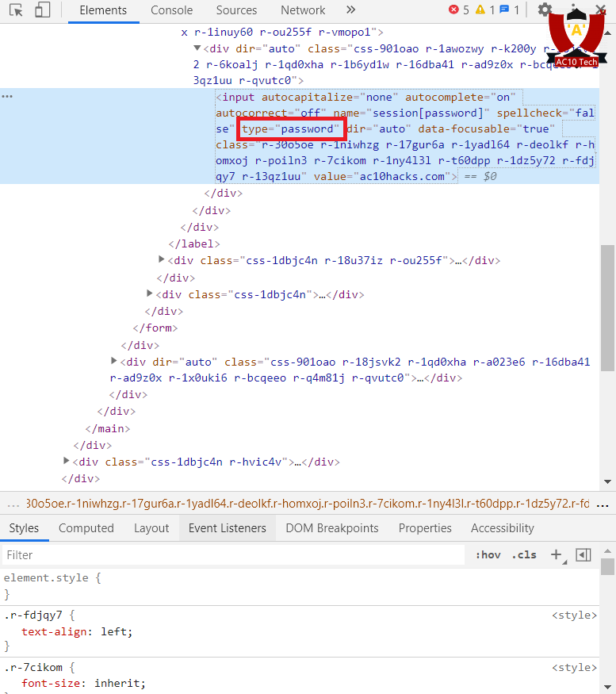Click the red errors count badge
Image resolution: width=616 pixels, height=694 pixels.
tap(459, 10)
